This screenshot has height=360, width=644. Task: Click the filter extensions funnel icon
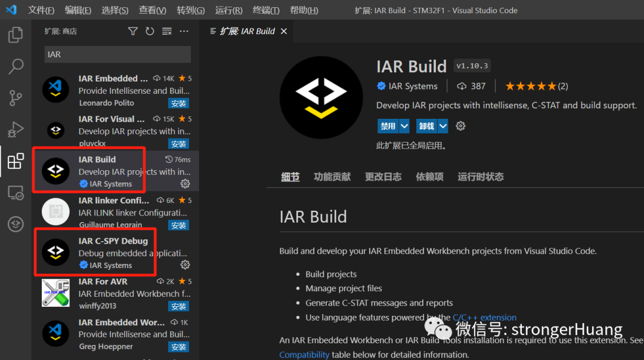click(133, 31)
